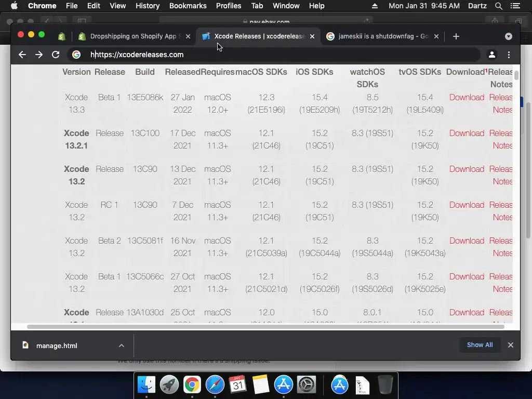
Task: Open Chrome's three-dot menu
Action: (509, 55)
